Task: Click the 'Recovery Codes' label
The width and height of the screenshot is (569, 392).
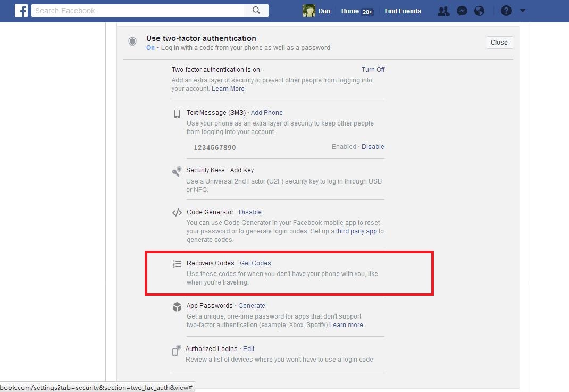Action: (211, 263)
